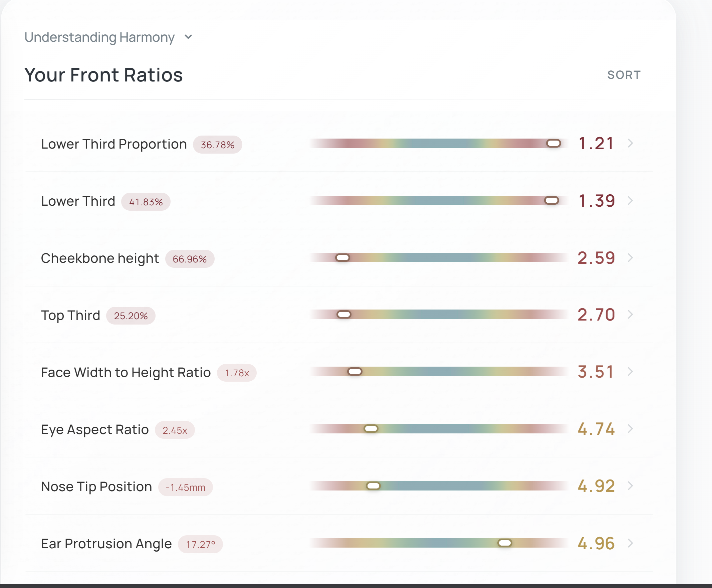Select the 41.83% Lower Third badge
The height and width of the screenshot is (588, 712).
pyautogui.click(x=146, y=202)
